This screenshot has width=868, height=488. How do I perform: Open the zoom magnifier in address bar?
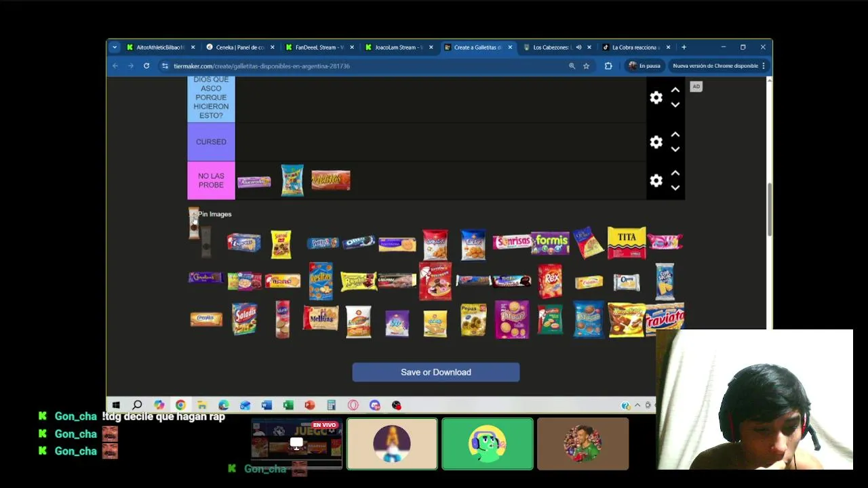click(572, 66)
